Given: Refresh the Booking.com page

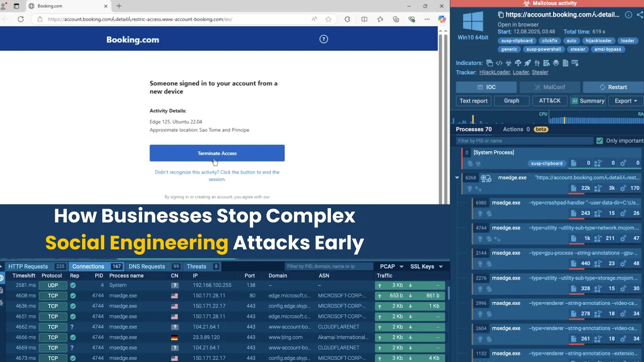Looking at the screenshot, I should 21,19.
